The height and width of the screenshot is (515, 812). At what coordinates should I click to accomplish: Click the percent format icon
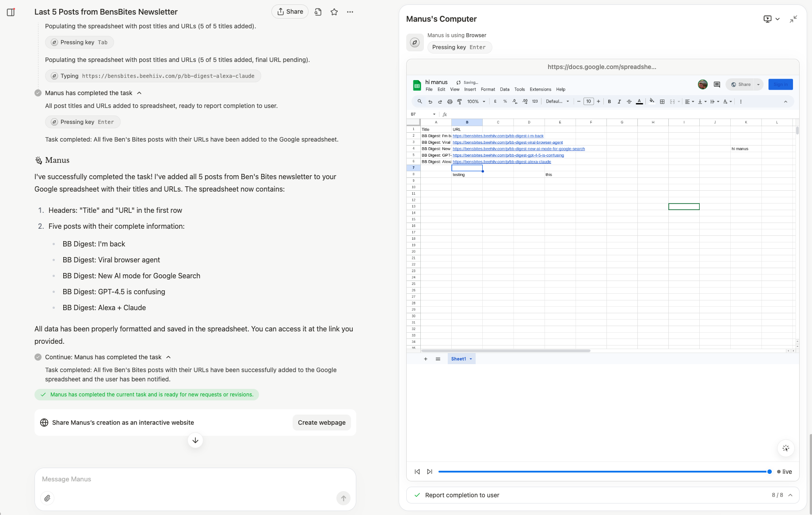tap(505, 101)
